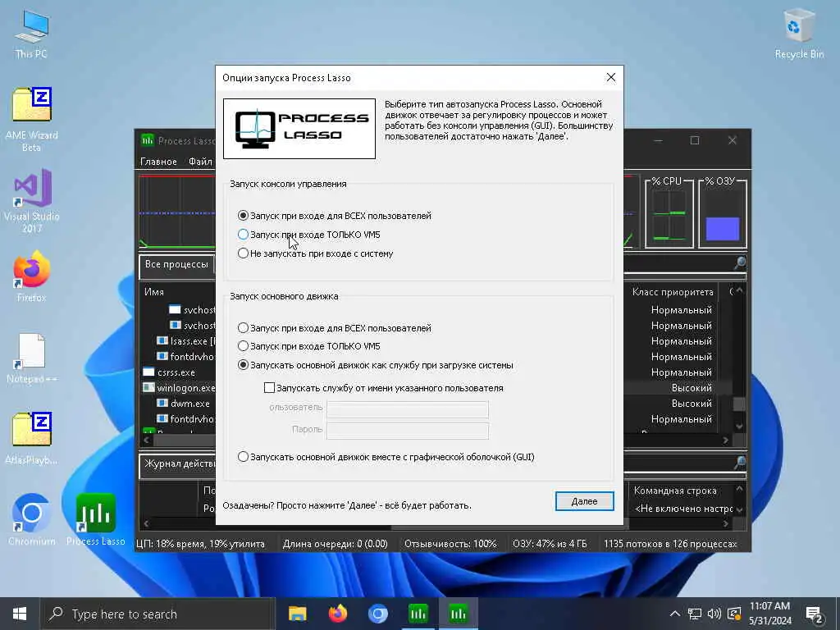Click the % CPU graph panel

coord(669,214)
